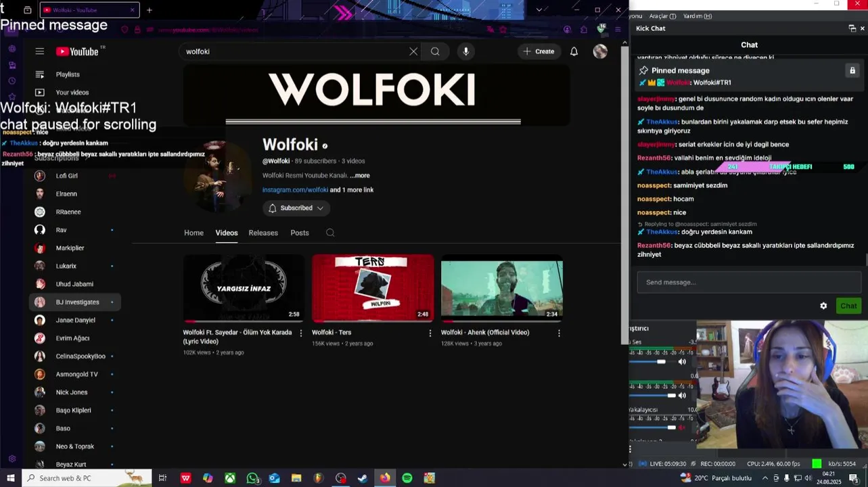The image size is (868, 487).
Task: Open instagram.com/wolfoki link
Action: point(295,190)
